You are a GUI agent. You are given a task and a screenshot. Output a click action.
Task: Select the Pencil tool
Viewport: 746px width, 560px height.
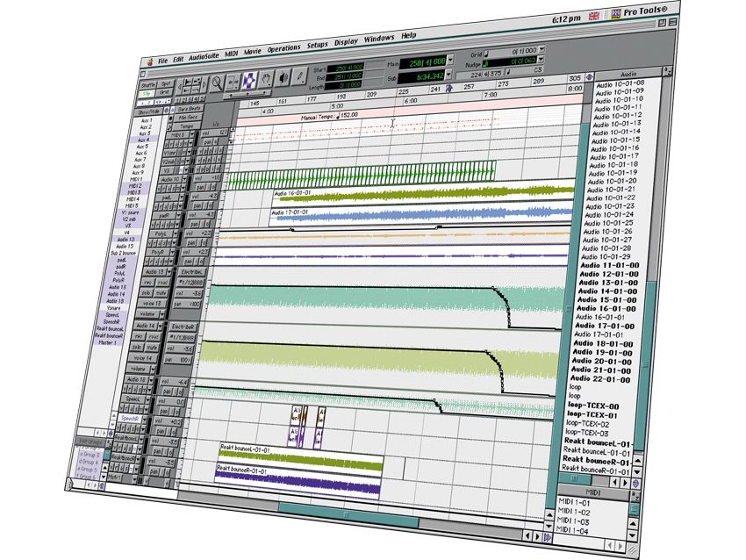[299, 75]
